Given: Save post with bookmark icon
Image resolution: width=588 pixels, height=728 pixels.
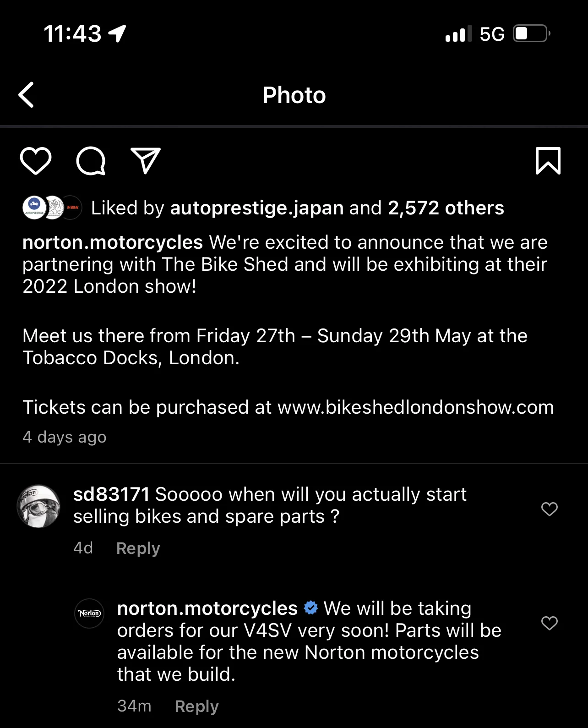Looking at the screenshot, I should click(548, 161).
